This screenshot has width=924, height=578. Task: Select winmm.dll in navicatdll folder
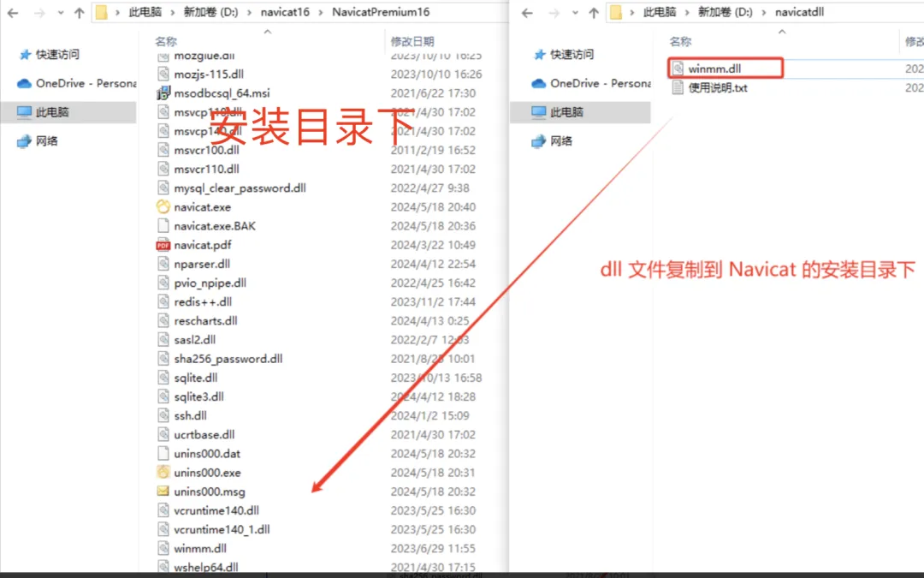tap(714, 69)
